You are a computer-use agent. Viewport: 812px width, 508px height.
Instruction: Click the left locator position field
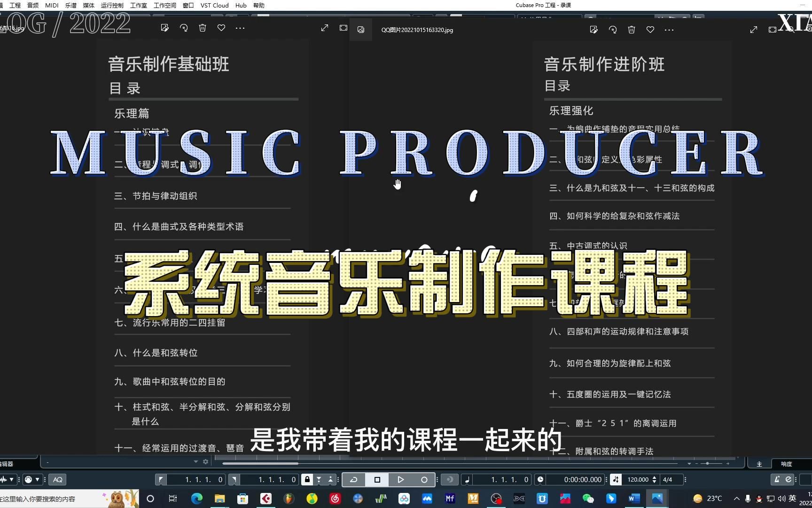(x=196, y=479)
